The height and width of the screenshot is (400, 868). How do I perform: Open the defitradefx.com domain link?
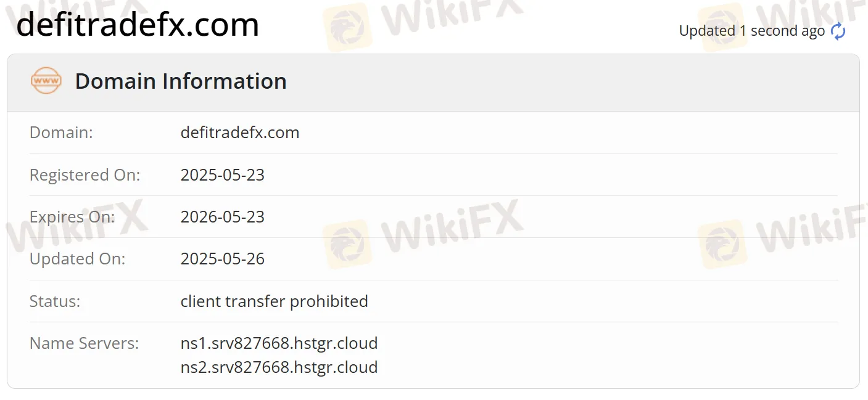240,132
